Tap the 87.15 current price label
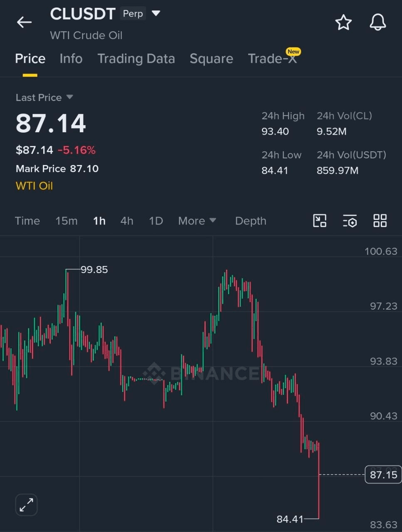Screen dimensions: 402x532 point(383,475)
